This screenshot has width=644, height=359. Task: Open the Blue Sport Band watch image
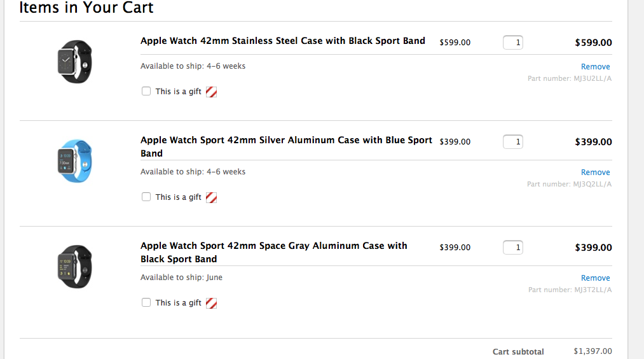[75, 161]
